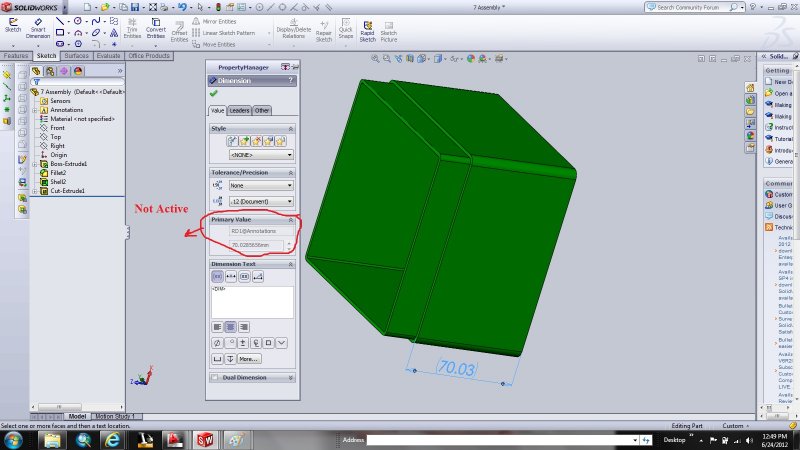
Task: Click the Dimension Text input box
Action: (253, 302)
